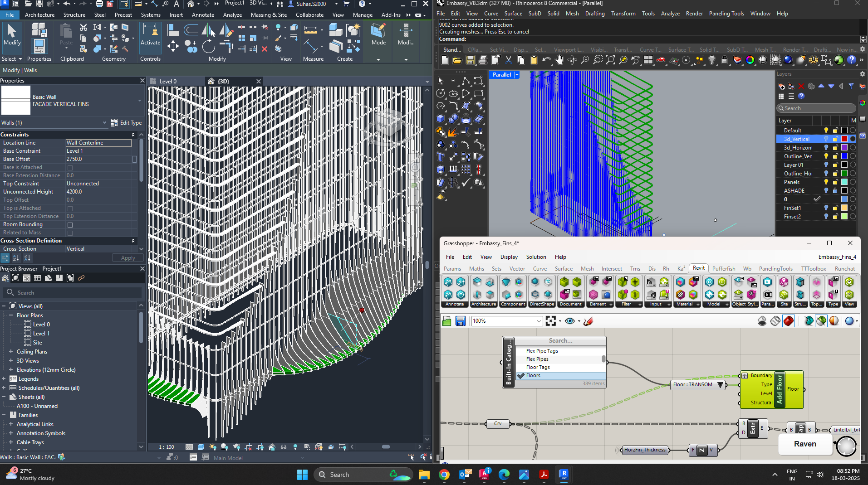Click the Grasshopper preview eye icon

pyautogui.click(x=570, y=321)
